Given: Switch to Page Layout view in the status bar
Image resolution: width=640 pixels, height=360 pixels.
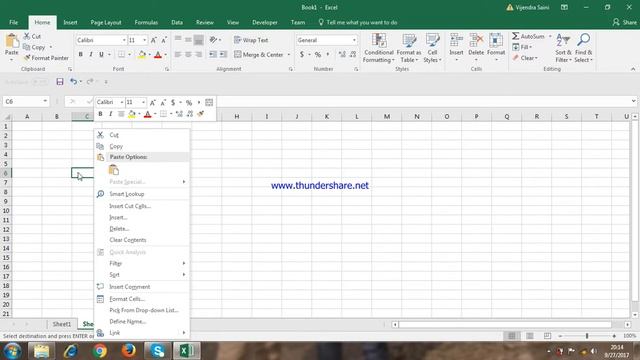Looking at the screenshot, I should point(529,336).
